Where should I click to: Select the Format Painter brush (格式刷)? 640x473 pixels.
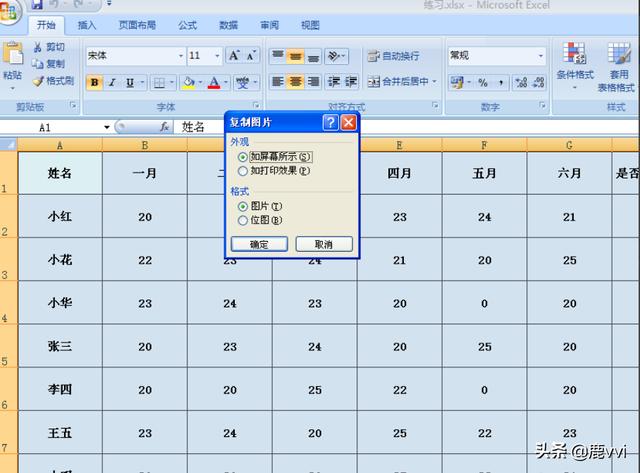[38, 81]
